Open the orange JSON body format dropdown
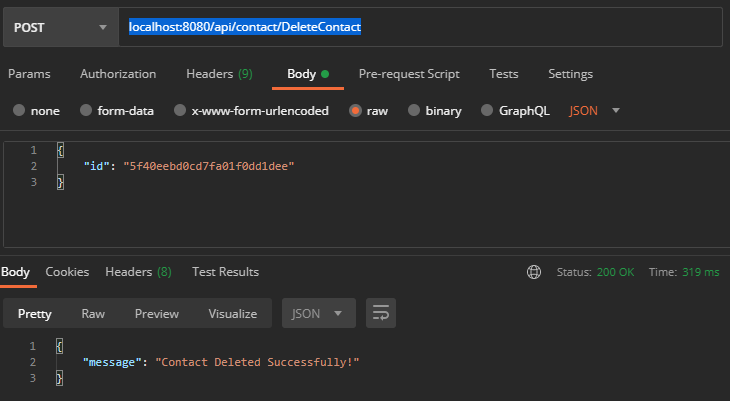The height and width of the screenshot is (401, 730). click(x=595, y=111)
